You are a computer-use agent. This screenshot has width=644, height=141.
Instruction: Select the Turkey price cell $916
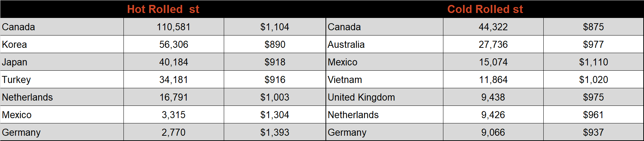[275, 79]
